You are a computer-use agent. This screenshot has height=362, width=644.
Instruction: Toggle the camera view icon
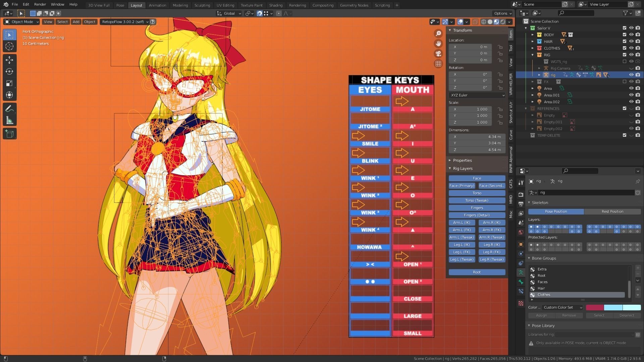[x=438, y=54]
